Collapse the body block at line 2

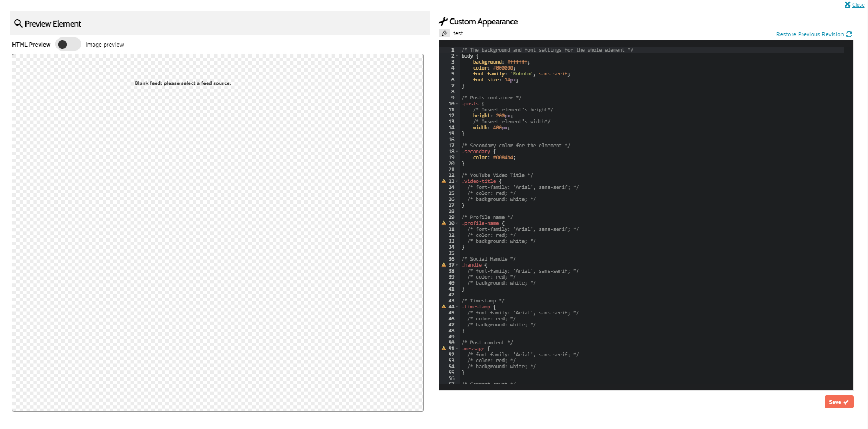[x=457, y=56]
